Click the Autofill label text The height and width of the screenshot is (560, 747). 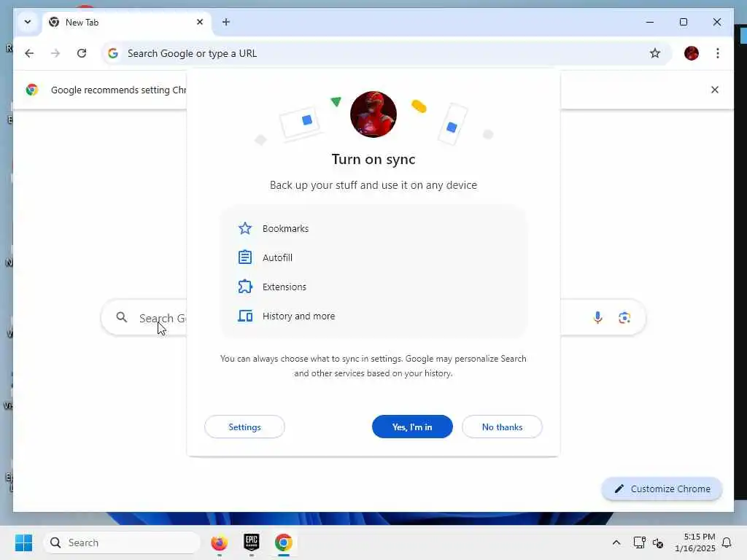277,257
